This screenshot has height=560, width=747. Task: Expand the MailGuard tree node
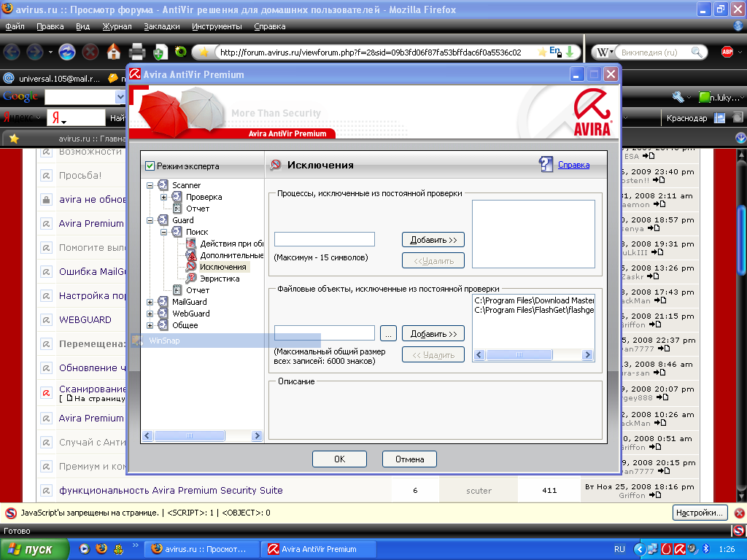click(x=150, y=302)
